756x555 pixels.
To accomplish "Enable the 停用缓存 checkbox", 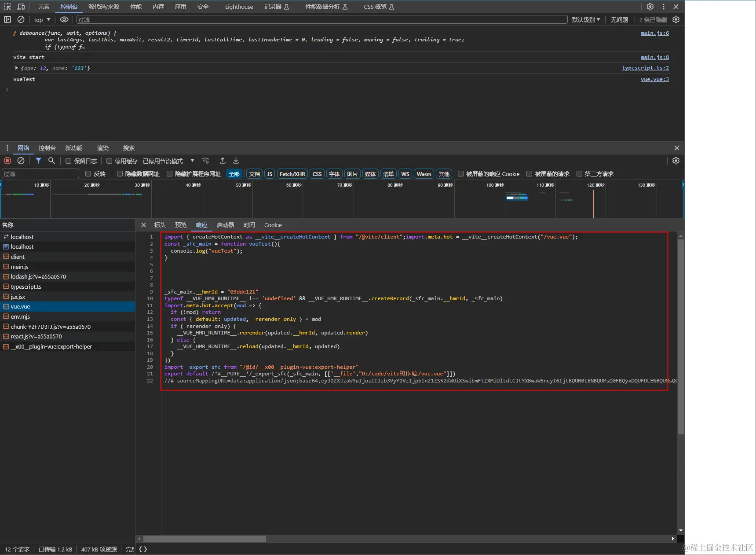I will (x=110, y=161).
